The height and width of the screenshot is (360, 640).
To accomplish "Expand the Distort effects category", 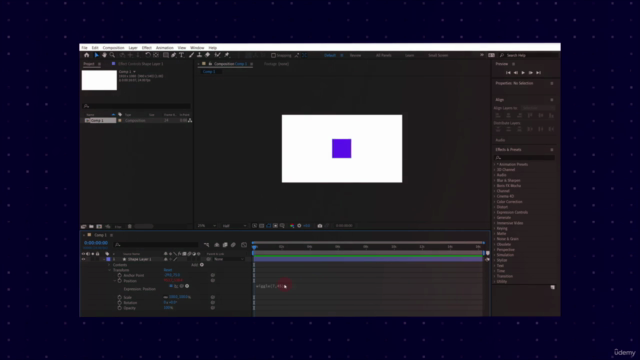I will pos(495,207).
